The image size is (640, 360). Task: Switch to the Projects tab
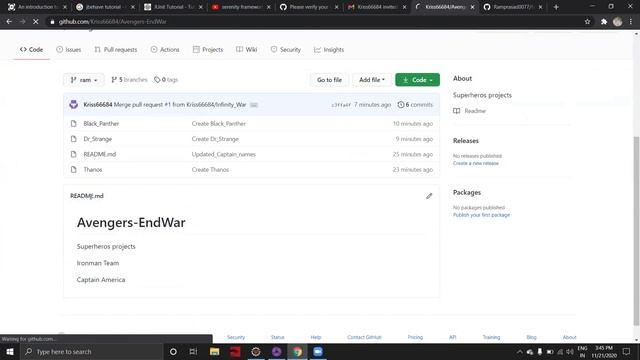pyautogui.click(x=208, y=49)
